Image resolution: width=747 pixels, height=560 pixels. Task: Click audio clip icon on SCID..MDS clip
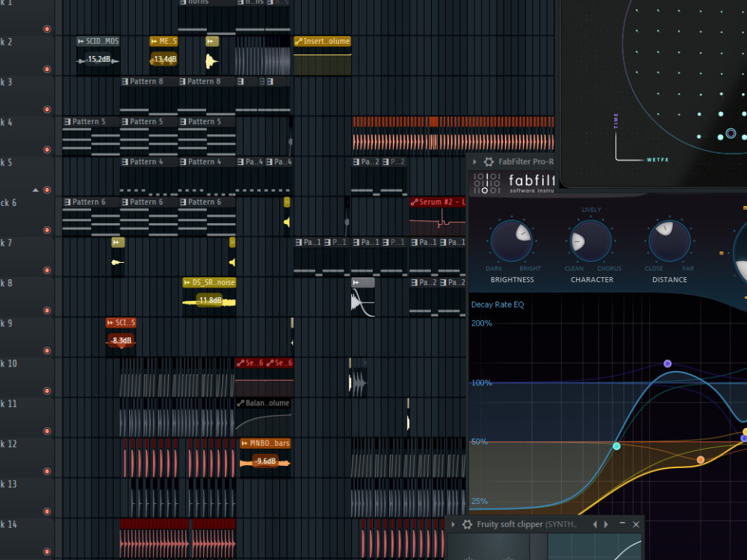(81, 41)
